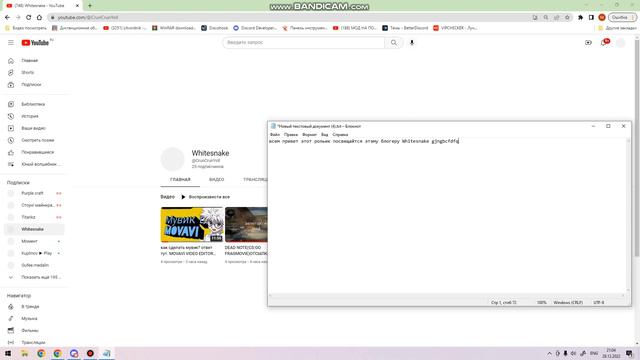Open the WinRAR download bookmark
This screenshot has height=360, width=640.
174,28
